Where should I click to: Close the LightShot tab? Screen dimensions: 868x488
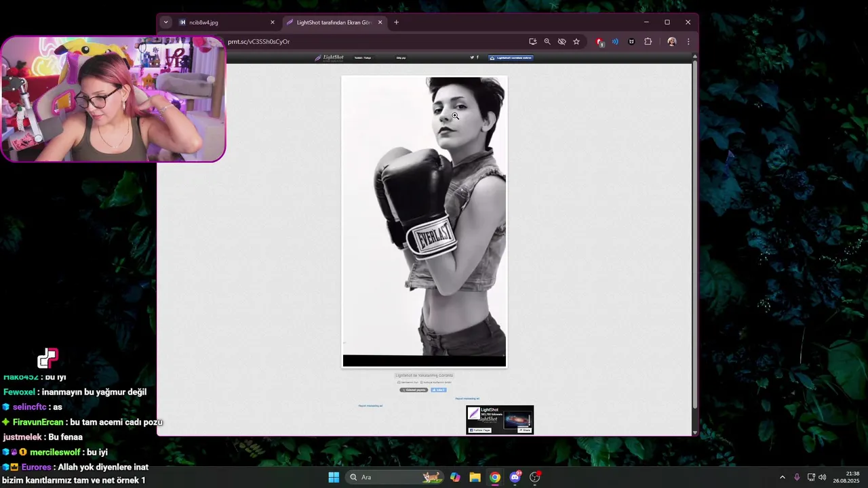(x=380, y=22)
